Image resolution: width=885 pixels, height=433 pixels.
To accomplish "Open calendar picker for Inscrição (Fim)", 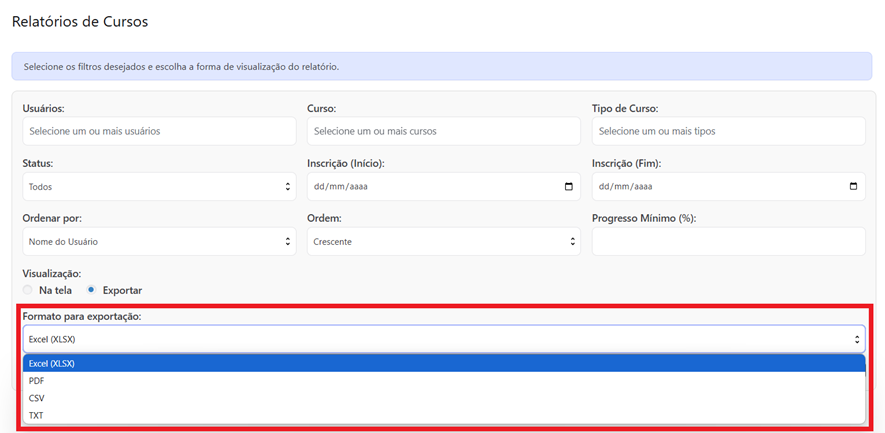I will pyautogui.click(x=853, y=187).
